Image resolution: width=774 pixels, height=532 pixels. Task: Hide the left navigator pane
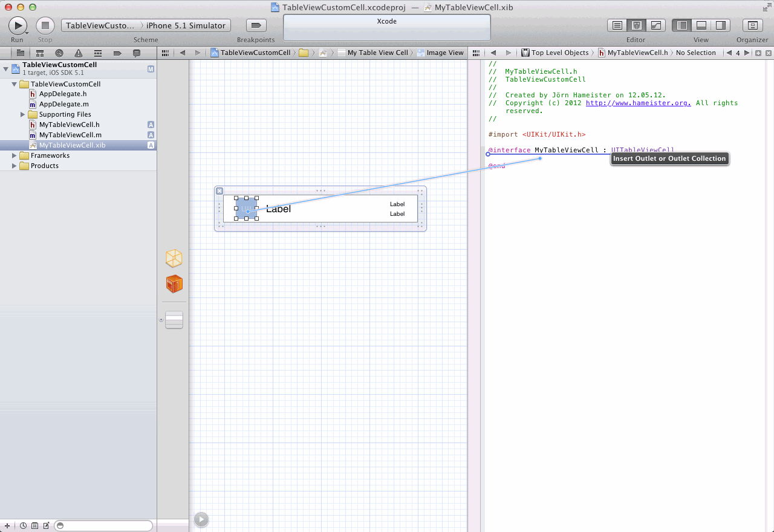tap(682, 25)
